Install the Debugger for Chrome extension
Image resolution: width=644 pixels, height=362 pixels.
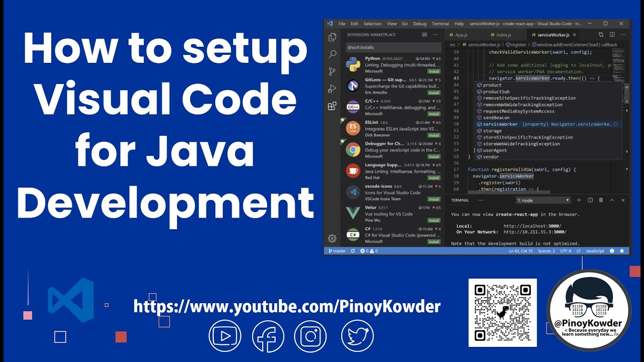(x=434, y=156)
